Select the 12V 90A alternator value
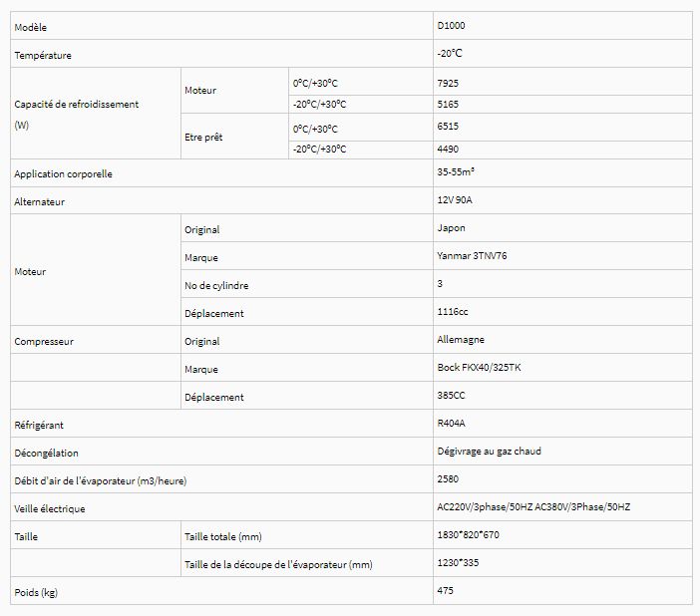Image resolution: width=700 pixels, height=616 pixels. click(x=454, y=200)
